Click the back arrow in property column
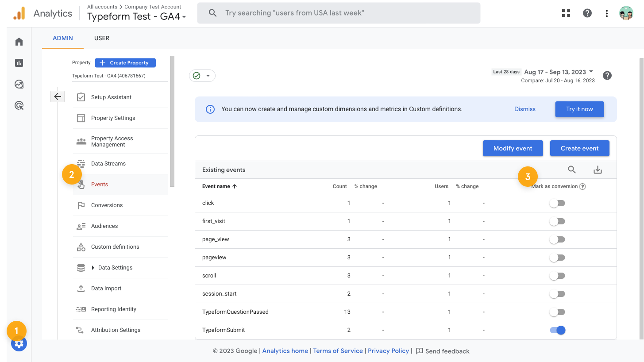Viewport: 644px width, 362px height. (x=58, y=96)
